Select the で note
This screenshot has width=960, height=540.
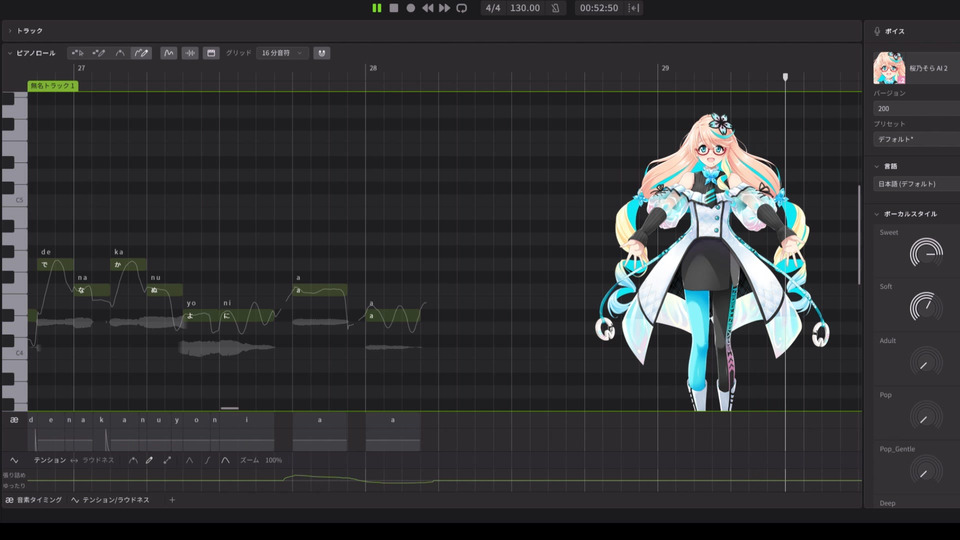(x=55, y=264)
